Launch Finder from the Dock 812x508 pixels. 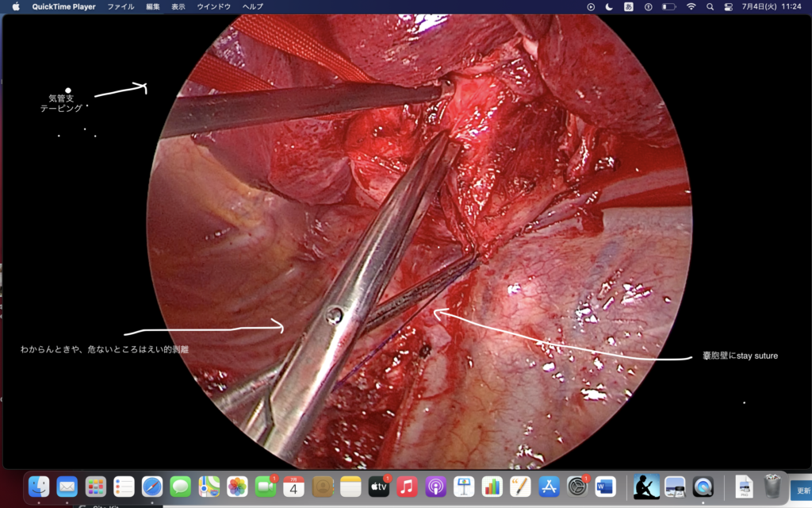point(39,487)
